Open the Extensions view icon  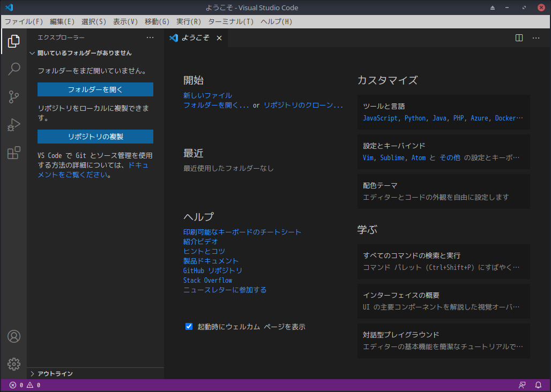[14, 153]
